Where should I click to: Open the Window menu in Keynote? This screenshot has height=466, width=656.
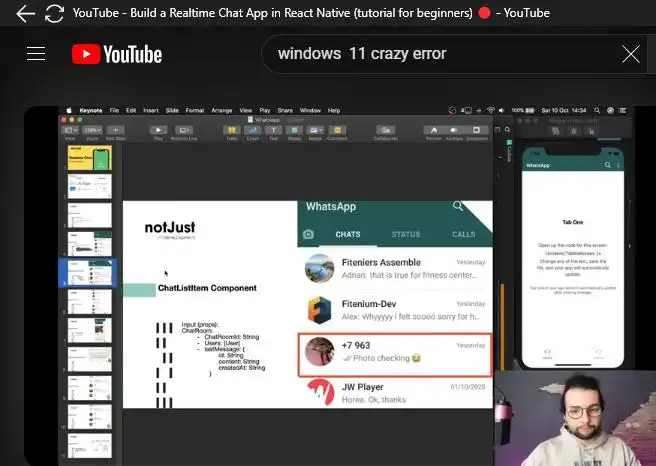tap(310, 110)
